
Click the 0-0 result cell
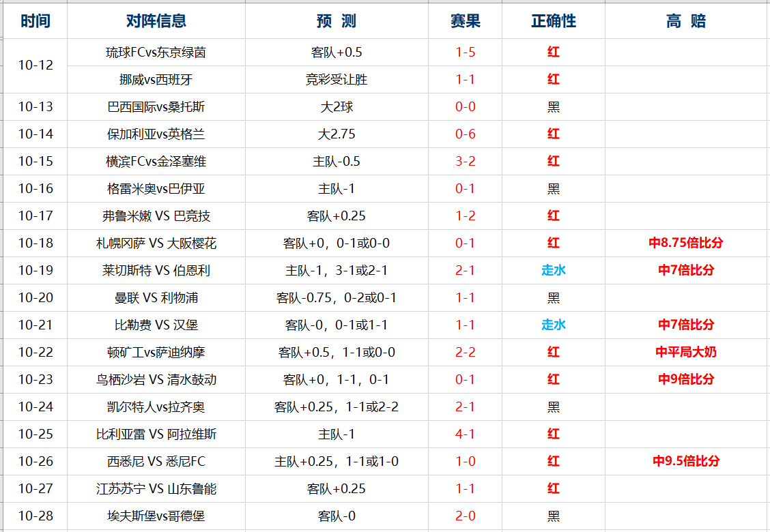[x=465, y=106]
